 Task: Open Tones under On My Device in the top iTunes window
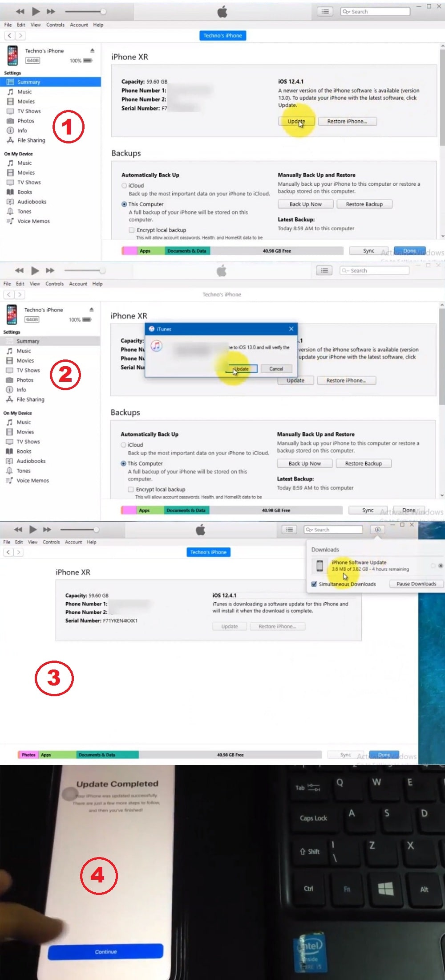coord(24,212)
